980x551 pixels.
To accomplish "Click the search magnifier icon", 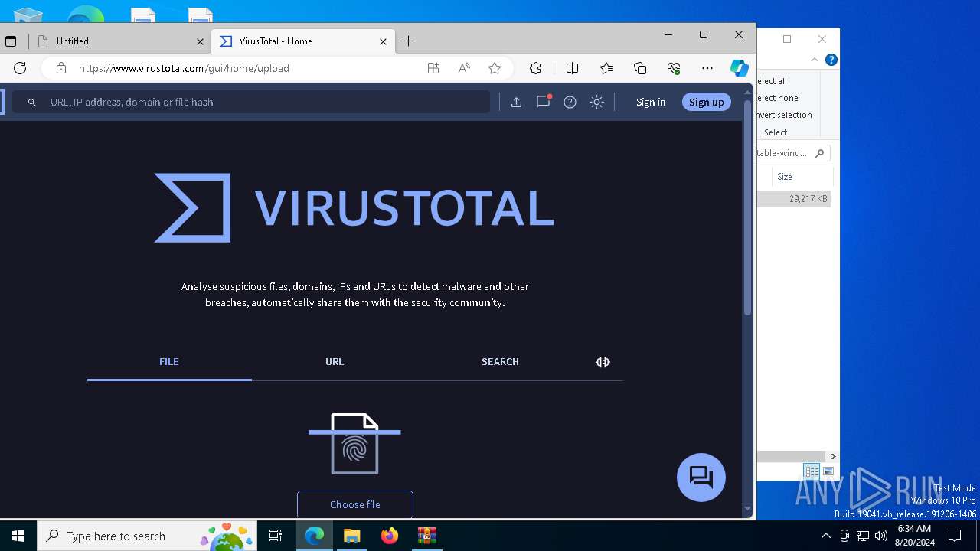I will (x=31, y=102).
